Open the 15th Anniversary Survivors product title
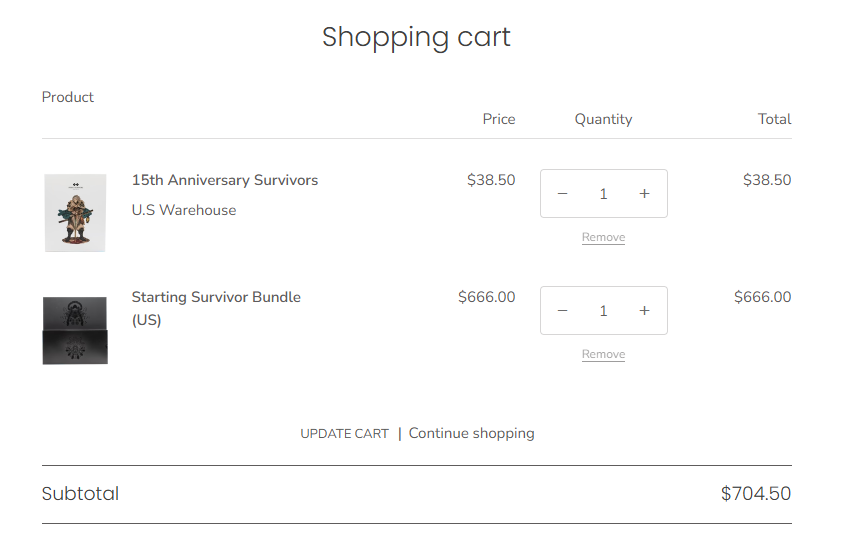 (225, 181)
